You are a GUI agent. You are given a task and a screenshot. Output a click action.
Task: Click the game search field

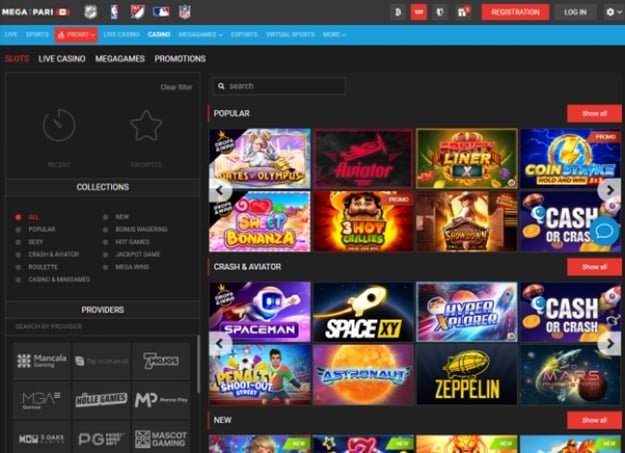tap(279, 86)
